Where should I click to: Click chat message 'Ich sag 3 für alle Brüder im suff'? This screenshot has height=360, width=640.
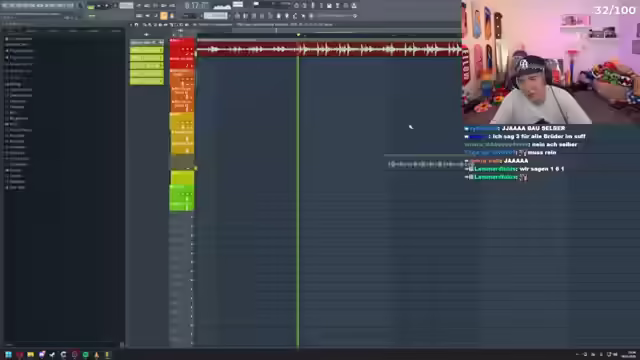coord(539,136)
